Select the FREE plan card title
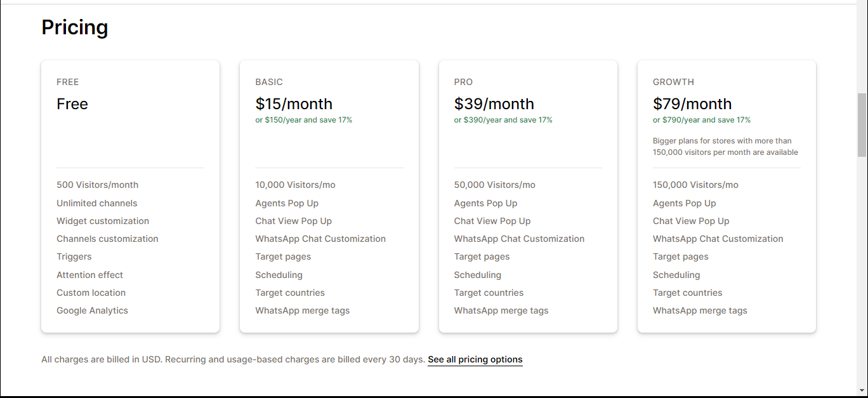Viewport: 868px width, 398px height. click(x=68, y=82)
